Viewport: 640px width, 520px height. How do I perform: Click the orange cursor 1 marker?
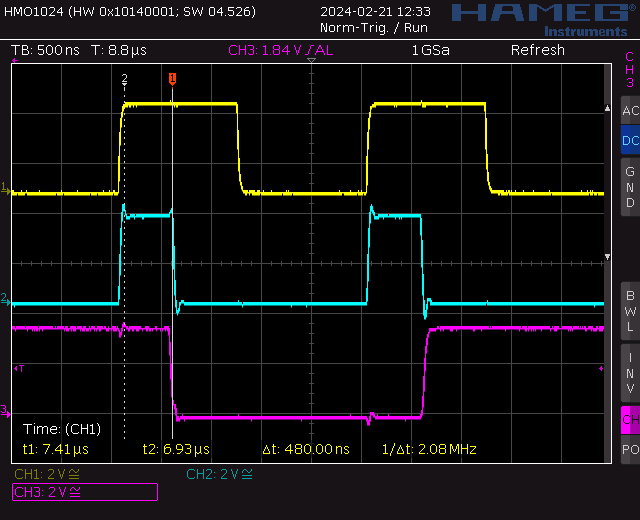coord(172,78)
